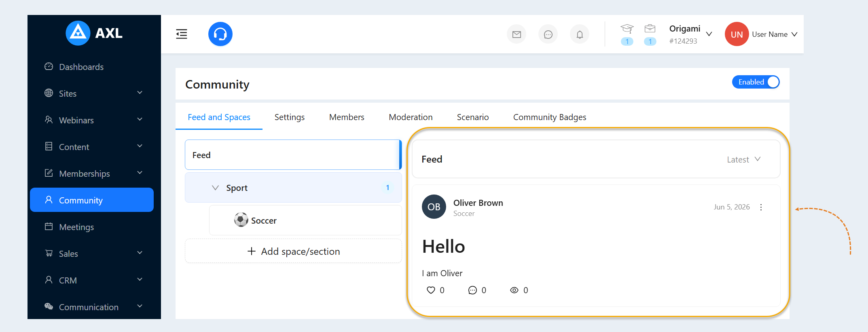Click the Communication chat icon
The height and width of the screenshot is (332, 868).
pos(49,307)
